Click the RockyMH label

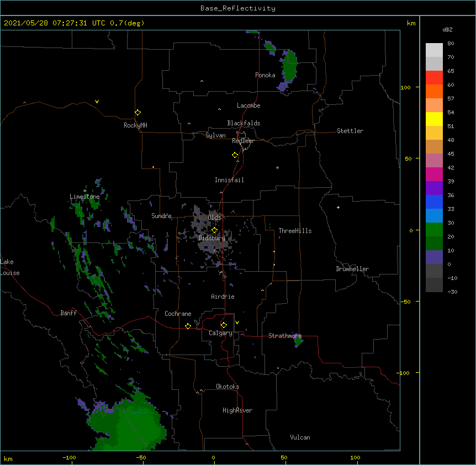[135, 125]
